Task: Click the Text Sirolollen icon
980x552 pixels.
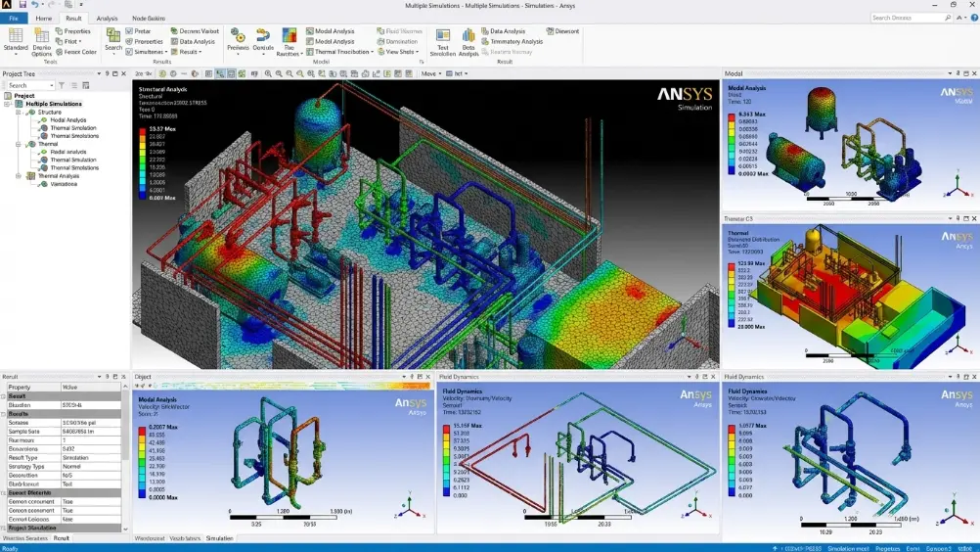Action: 442,35
